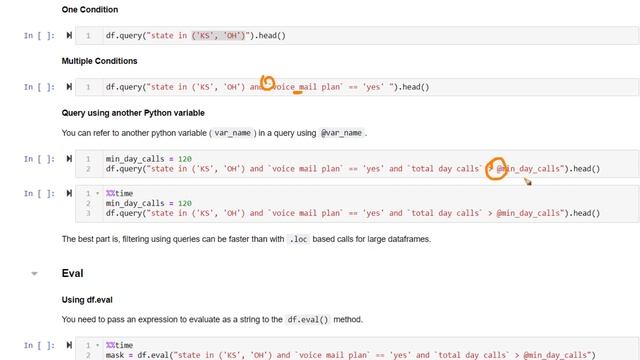Edit the Multiple Conditions query code cell
The image size is (640, 360).
pyautogui.click(x=357, y=87)
